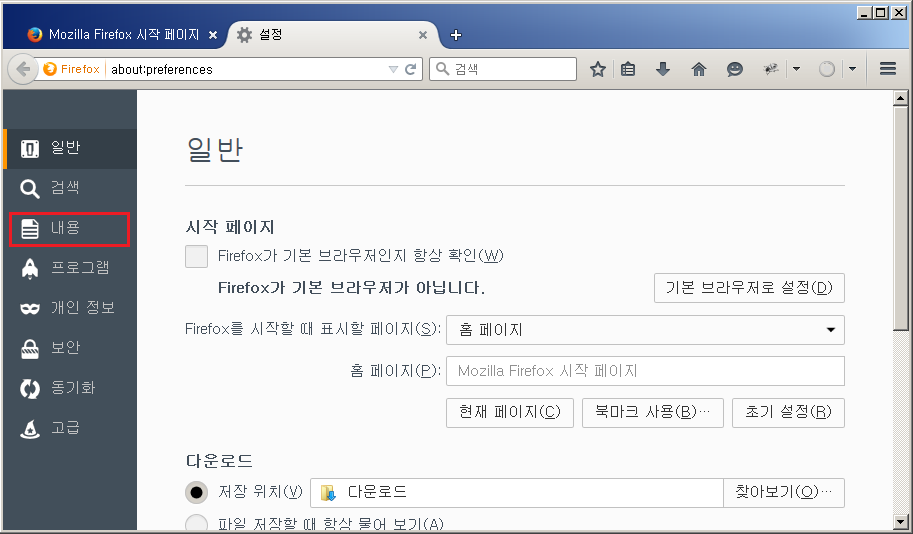The image size is (913, 534).
Task: Expand dropdown arrow next to bug add-on icon
Action: pyautogui.click(x=797, y=69)
